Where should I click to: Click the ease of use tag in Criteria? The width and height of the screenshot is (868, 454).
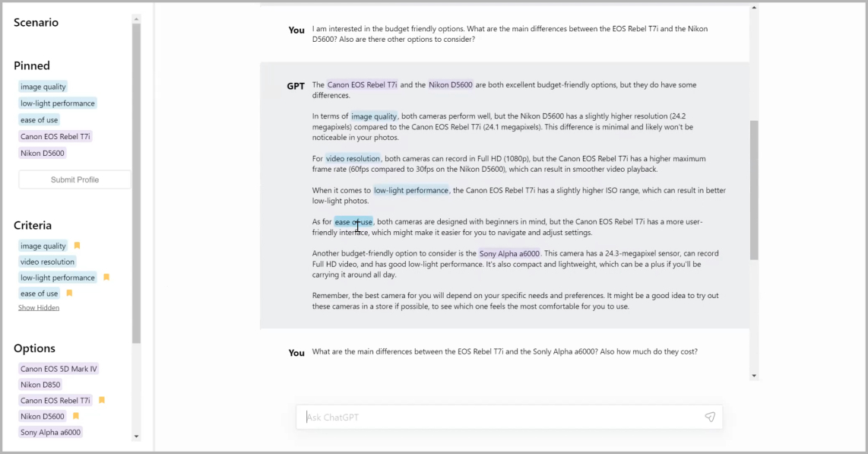pyautogui.click(x=40, y=294)
